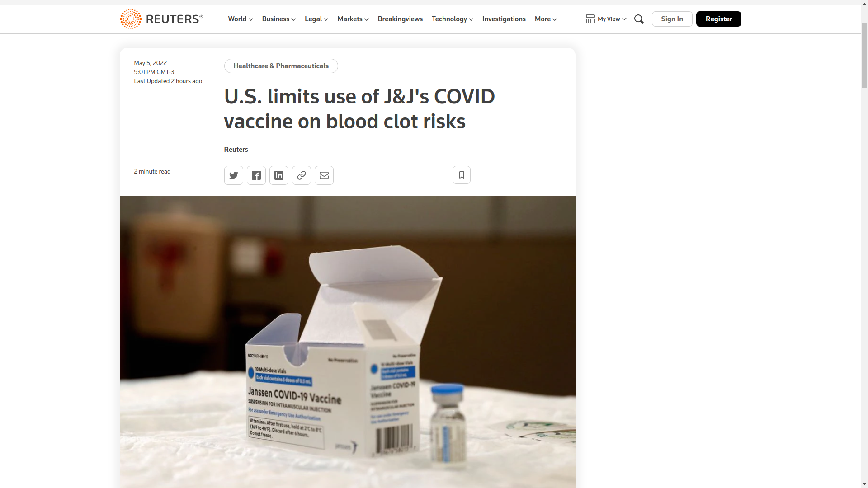
Task: Open Healthcare & Pharmaceuticals tag
Action: pos(281,66)
